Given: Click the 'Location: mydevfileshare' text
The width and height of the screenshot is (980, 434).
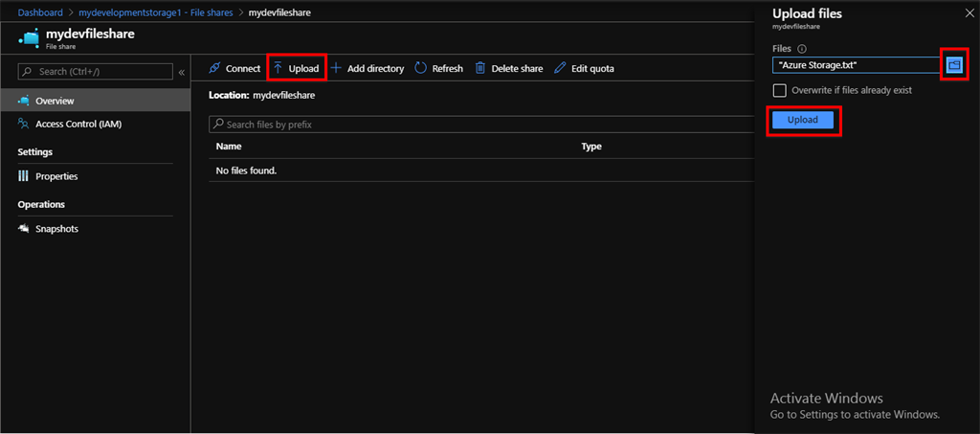Looking at the screenshot, I should coord(262,96).
